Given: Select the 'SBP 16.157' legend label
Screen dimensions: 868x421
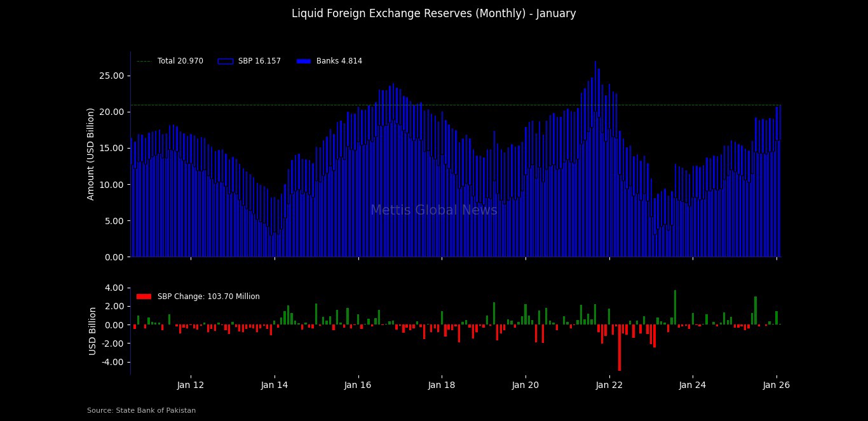Looking at the screenshot, I should (259, 62).
